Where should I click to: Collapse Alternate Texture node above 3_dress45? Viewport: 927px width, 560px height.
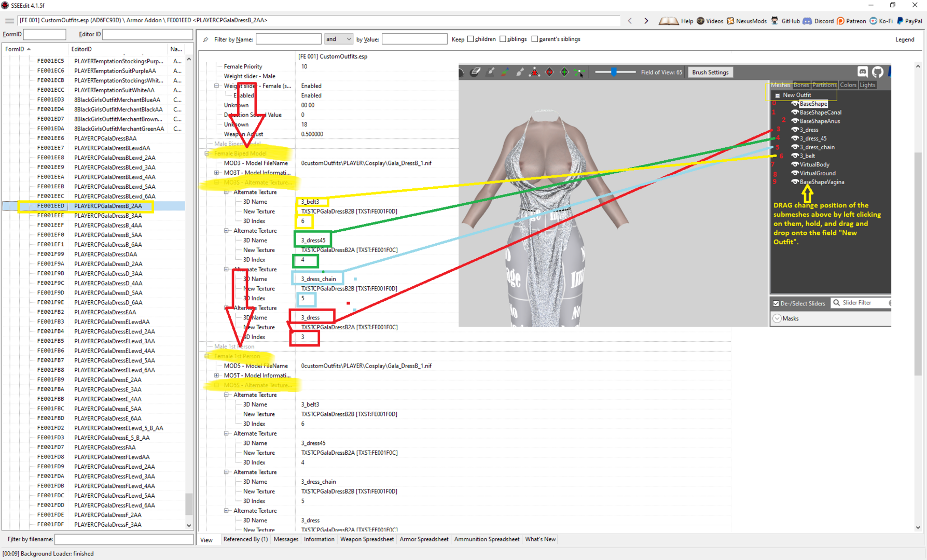click(x=227, y=231)
